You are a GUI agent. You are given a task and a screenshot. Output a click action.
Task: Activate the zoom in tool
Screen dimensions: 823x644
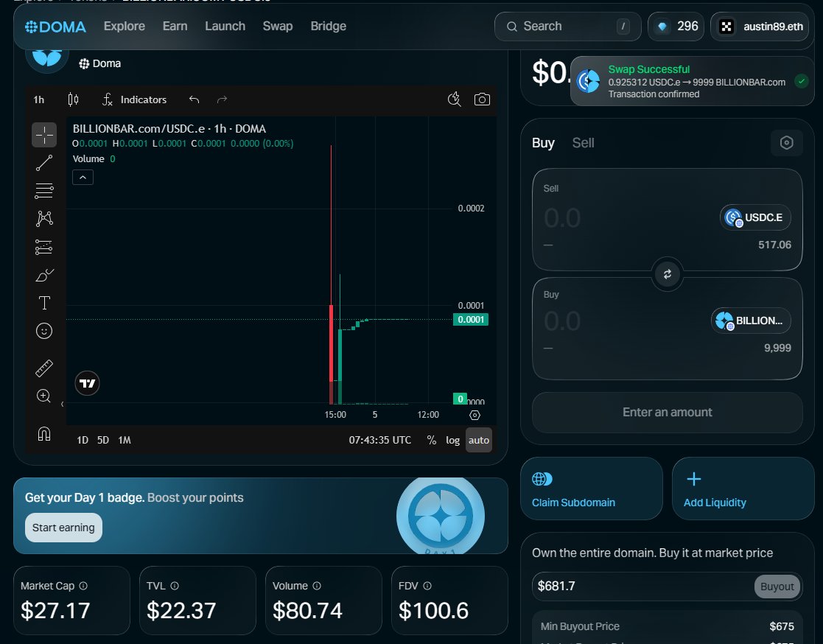tap(44, 396)
